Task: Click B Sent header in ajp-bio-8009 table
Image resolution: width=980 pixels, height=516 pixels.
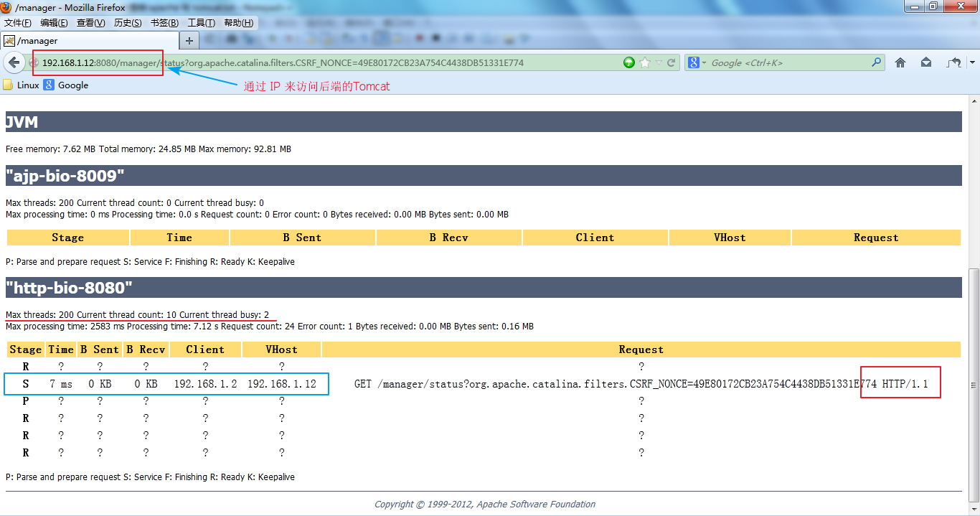Action: click(302, 238)
